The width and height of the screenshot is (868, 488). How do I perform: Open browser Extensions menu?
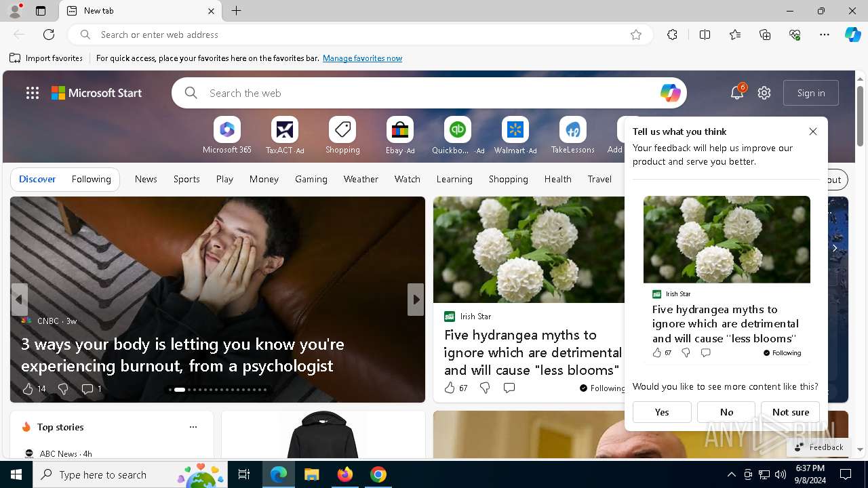672,35
